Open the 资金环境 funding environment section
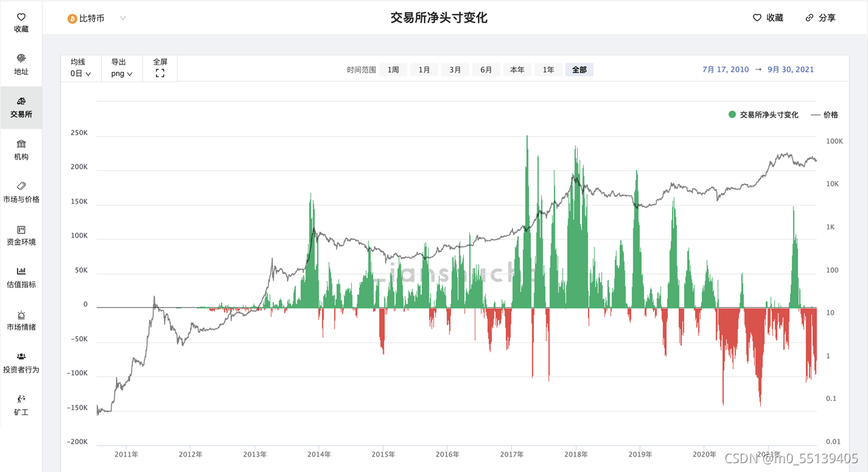 (20, 235)
